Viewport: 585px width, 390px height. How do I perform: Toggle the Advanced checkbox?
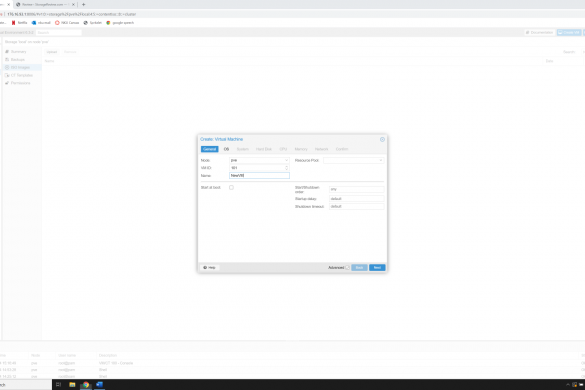[347, 268]
